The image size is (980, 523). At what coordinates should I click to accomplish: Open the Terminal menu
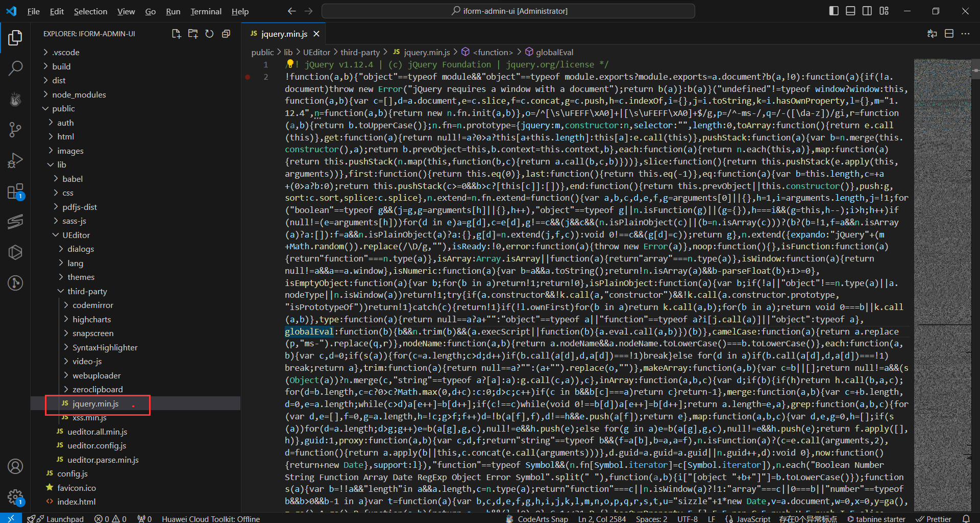206,11
